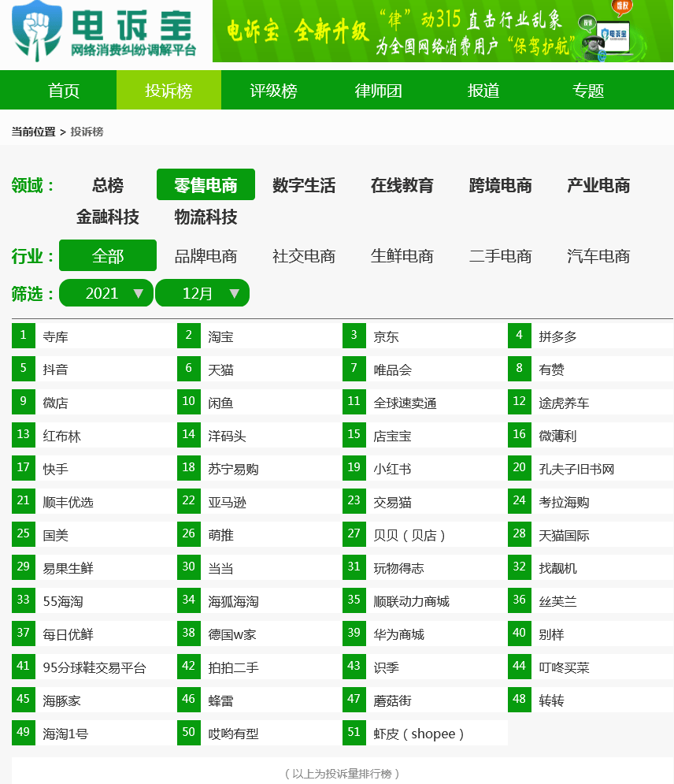Open the 2021 year dropdown
Viewport: 674px width, 784px height.
106,293
